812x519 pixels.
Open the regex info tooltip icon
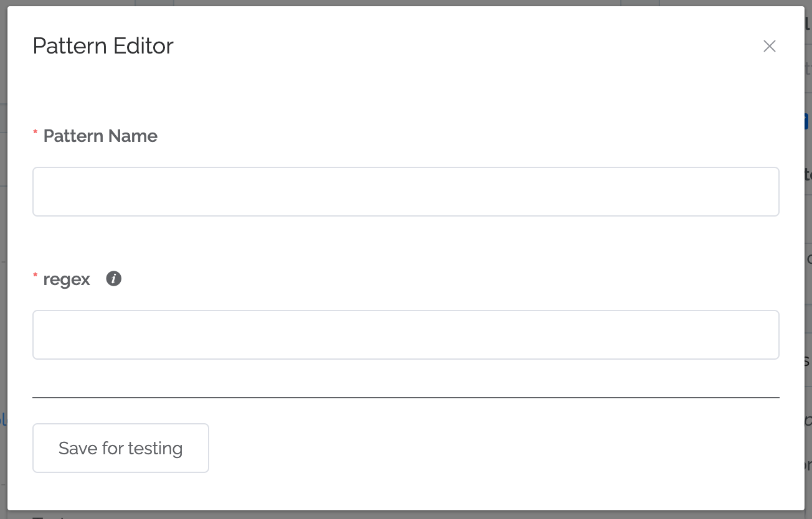113,279
